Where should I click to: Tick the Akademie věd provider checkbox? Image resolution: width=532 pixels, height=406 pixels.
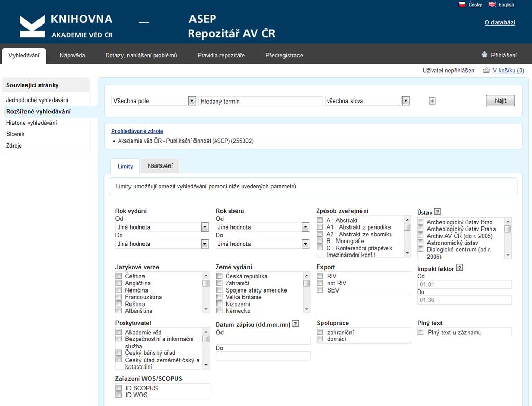click(x=119, y=332)
